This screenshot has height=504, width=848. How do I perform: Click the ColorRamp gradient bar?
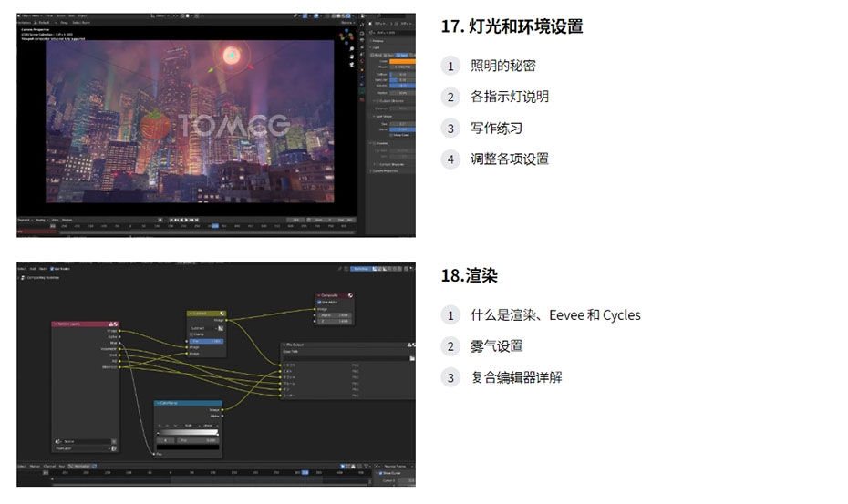(188, 433)
